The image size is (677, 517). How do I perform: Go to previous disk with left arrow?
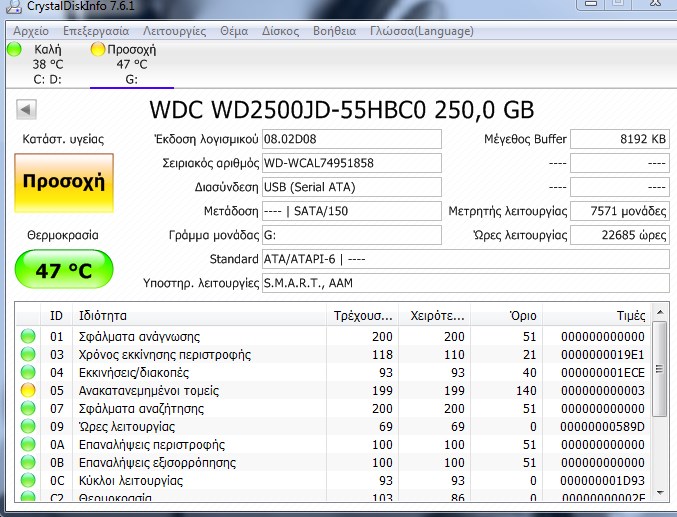[26, 109]
